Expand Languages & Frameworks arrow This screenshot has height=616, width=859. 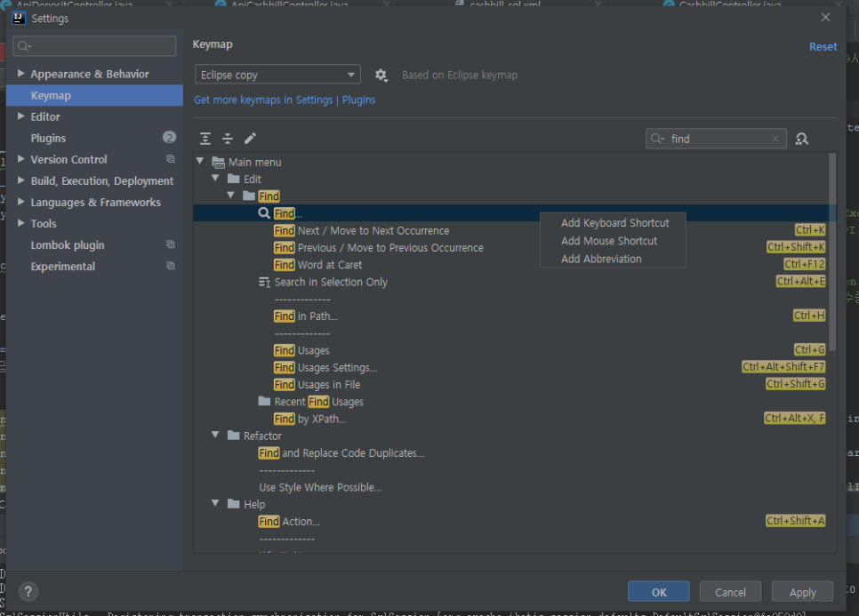pos(20,202)
